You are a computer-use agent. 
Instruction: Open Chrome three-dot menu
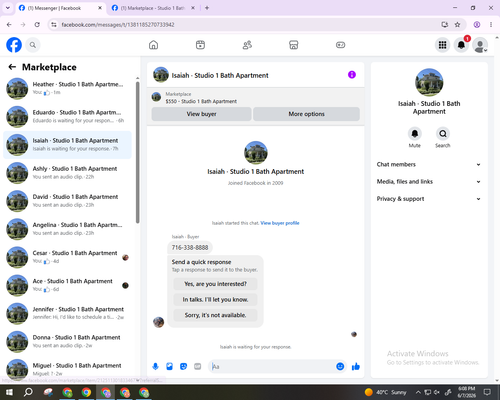(x=491, y=25)
